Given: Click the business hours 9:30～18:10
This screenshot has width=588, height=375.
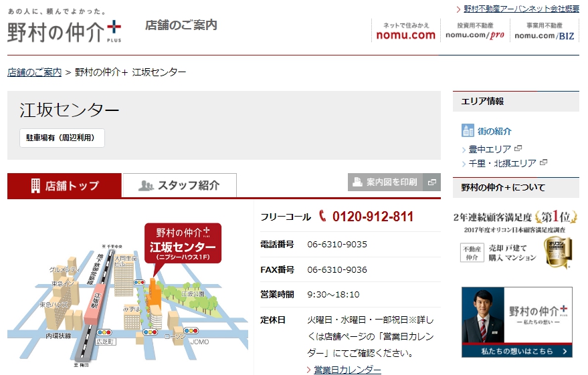Looking at the screenshot, I should [333, 295].
